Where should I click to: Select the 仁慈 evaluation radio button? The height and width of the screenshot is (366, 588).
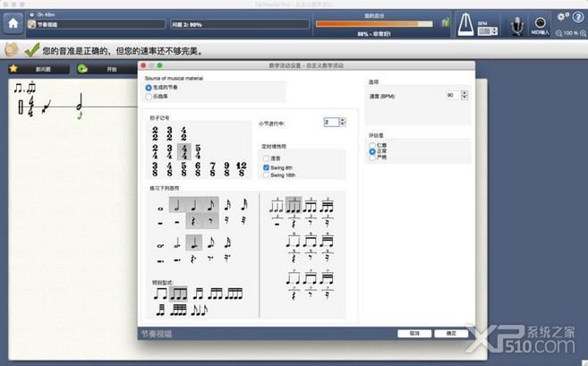[372, 145]
